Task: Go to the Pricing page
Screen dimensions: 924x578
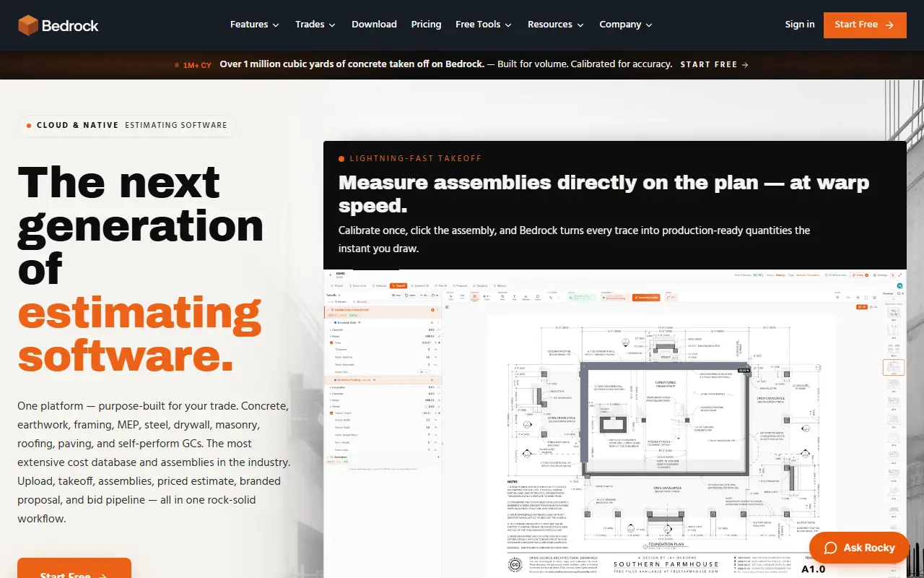Action: coord(426,25)
